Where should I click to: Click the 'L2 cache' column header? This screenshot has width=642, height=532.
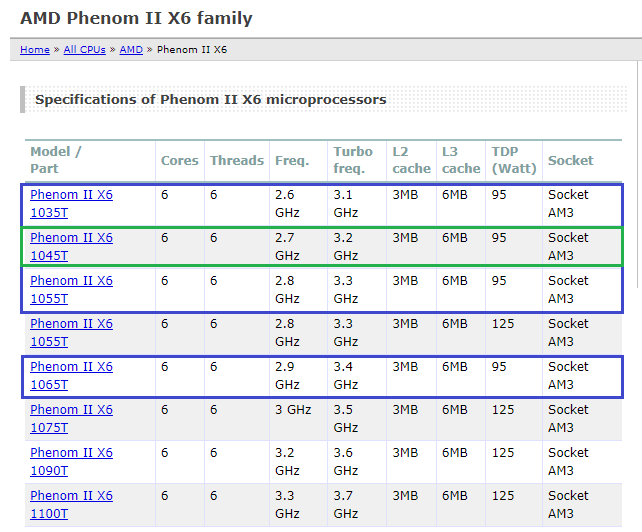(411, 160)
